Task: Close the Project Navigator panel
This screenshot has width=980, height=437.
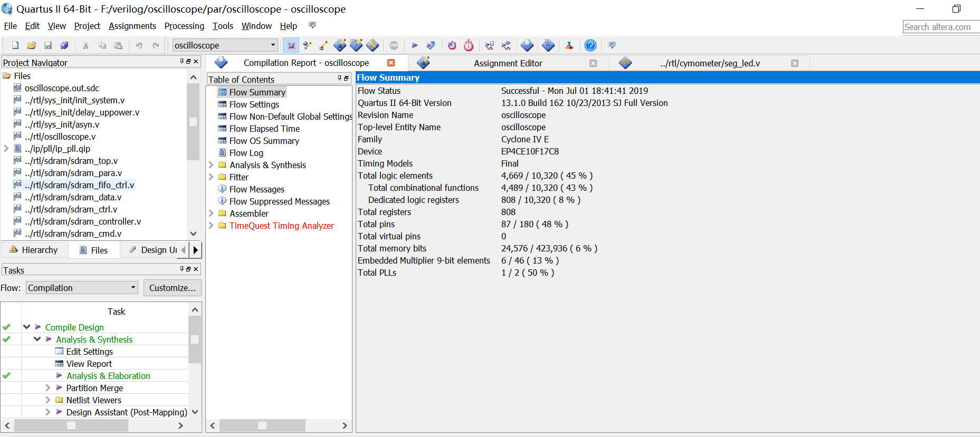Action: point(196,62)
